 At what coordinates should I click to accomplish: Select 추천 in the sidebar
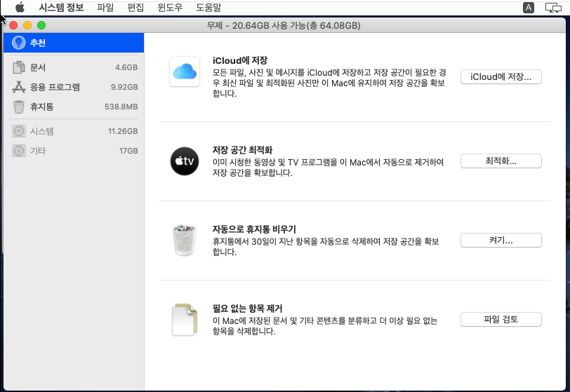pos(72,43)
